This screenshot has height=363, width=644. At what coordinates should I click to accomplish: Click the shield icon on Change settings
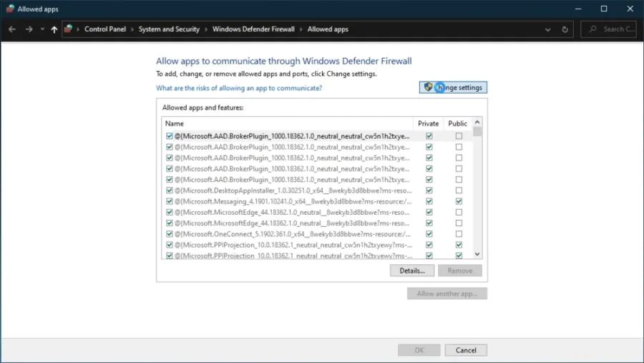point(429,87)
